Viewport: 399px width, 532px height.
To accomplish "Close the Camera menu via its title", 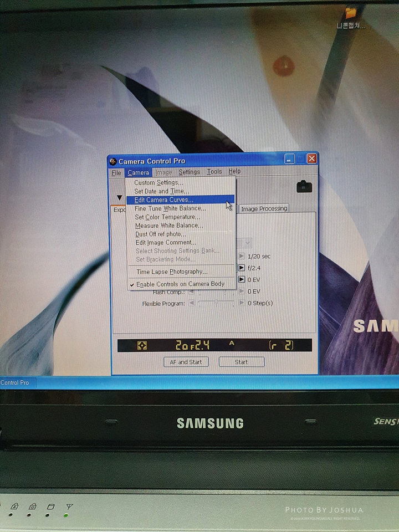I will point(138,173).
